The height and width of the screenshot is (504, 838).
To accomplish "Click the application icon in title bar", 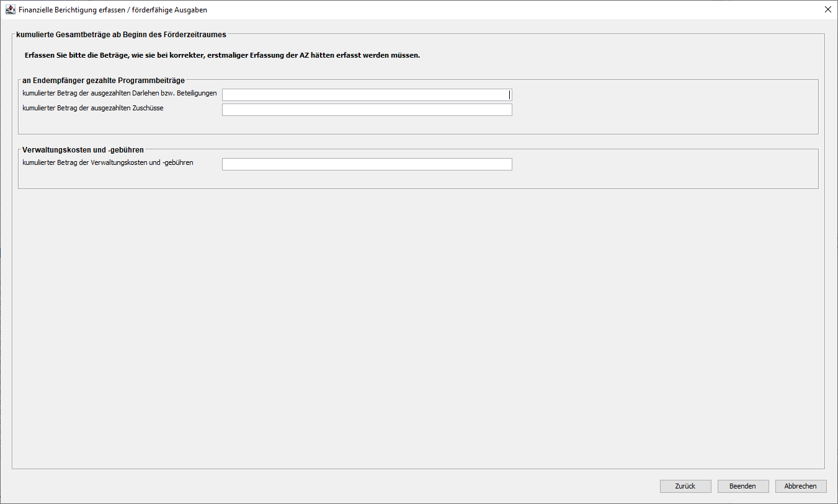I will [x=10, y=10].
